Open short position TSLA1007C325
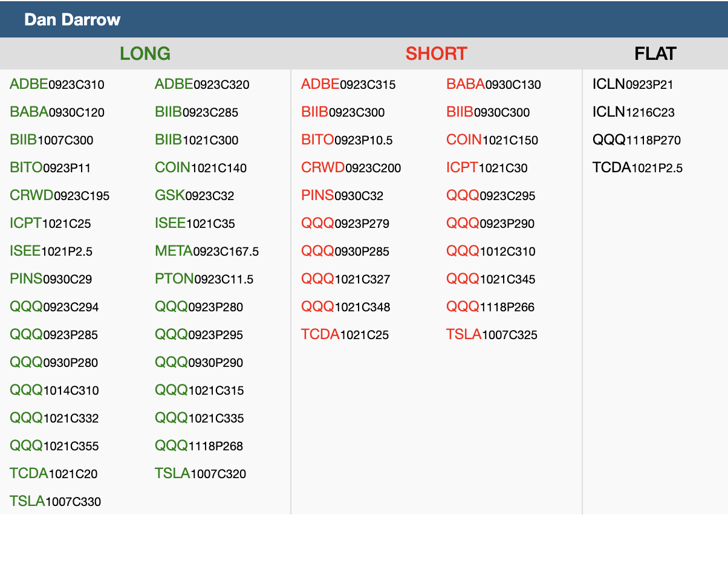The image size is (728, 567). click(492, 335)
